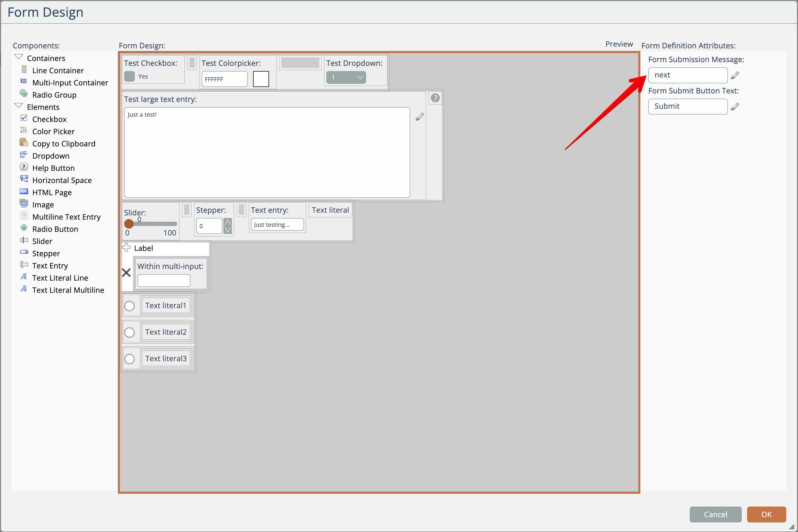The height and width of the screenshot is (532, 798).
Task: Collapse the Containers tree section
Action: pos(19,57)
